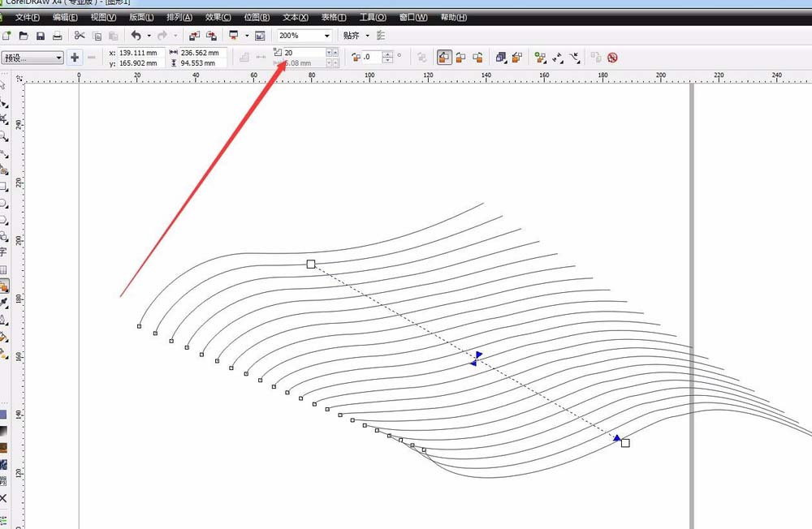Select the Text tool (字) in the toolbox
The image size is (812, 529).
click(3, 252)
